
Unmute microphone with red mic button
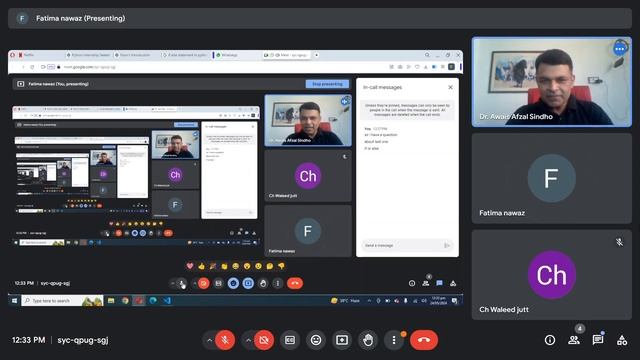(225, 340)
